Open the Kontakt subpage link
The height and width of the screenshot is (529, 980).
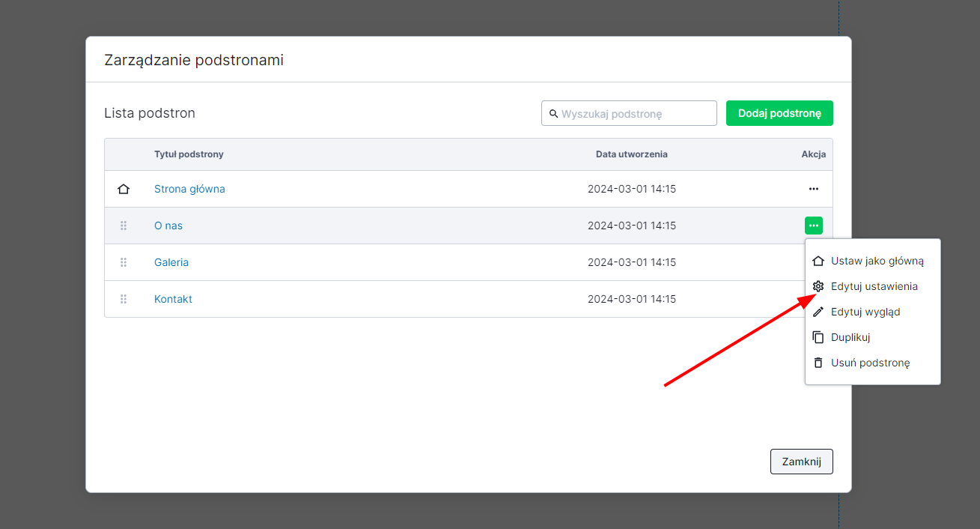[173, 299]
